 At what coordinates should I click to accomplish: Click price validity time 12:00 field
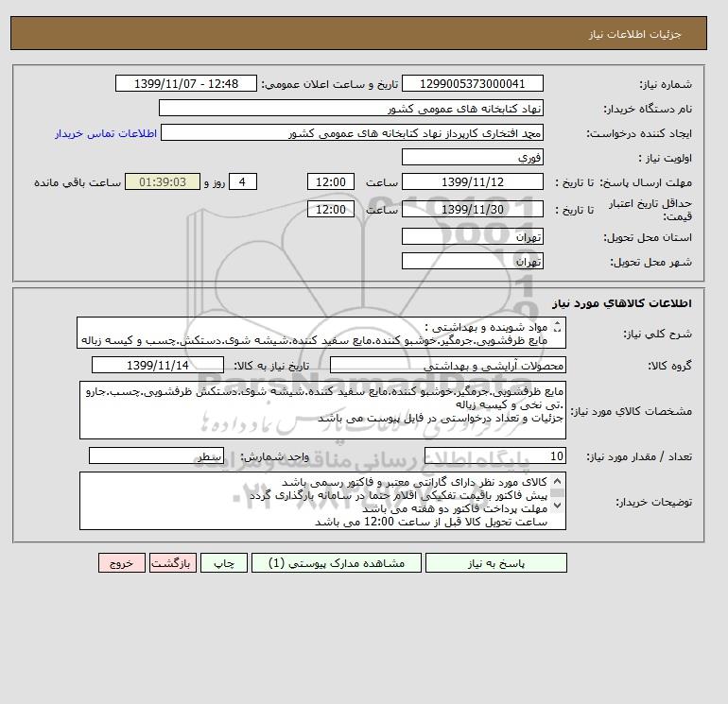[331, 209]
